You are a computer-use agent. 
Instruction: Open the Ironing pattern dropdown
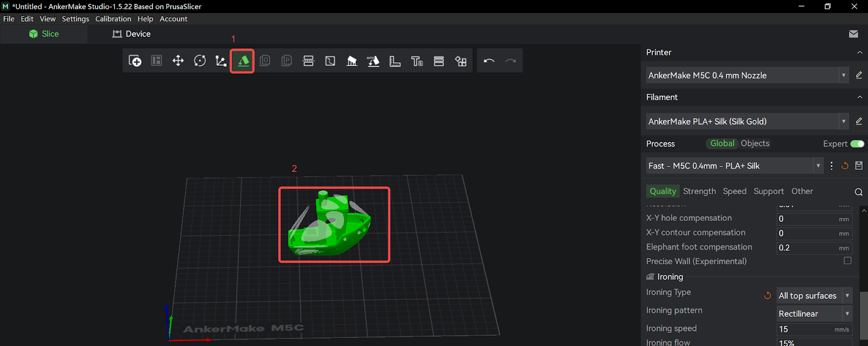point(814,313)
